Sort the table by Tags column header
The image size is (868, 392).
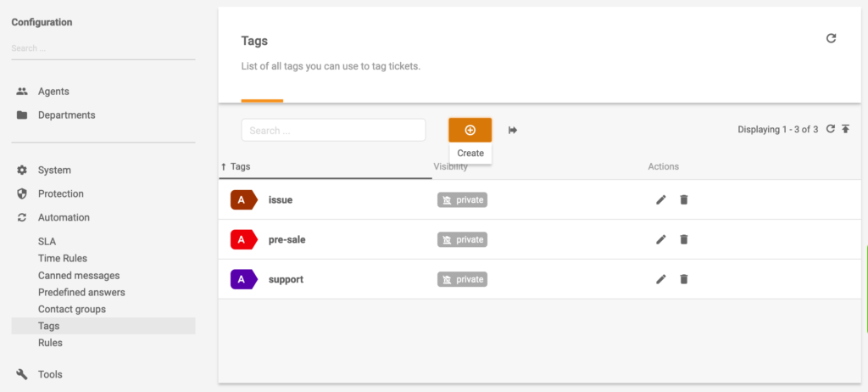240,167
